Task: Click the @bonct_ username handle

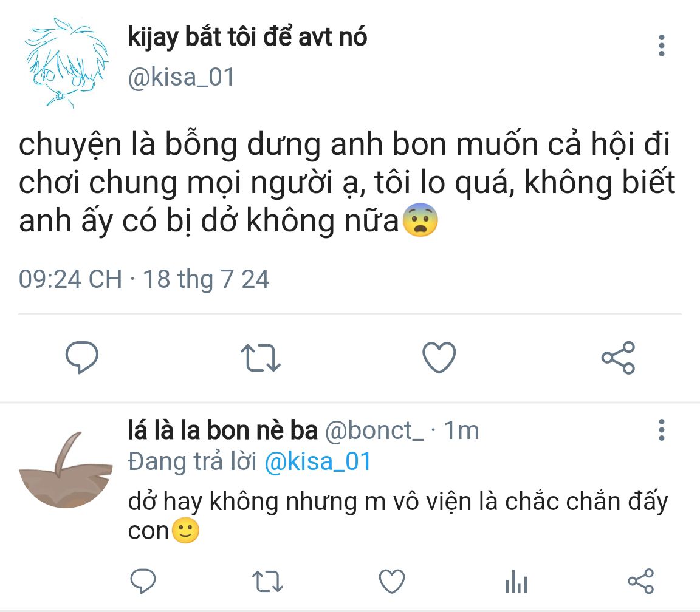Action: click(375, 430)
